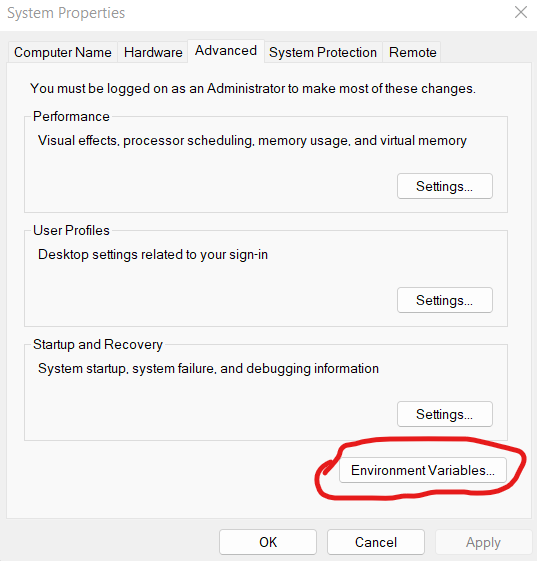537x561 pixels.
Task: Click the User Profiles group label
Action: click(71, 230)
